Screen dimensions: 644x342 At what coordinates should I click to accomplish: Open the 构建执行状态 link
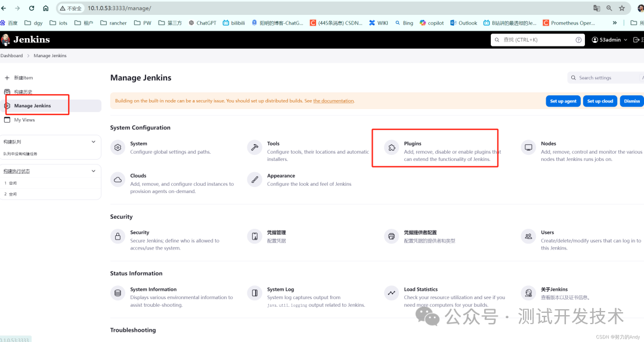17,171
